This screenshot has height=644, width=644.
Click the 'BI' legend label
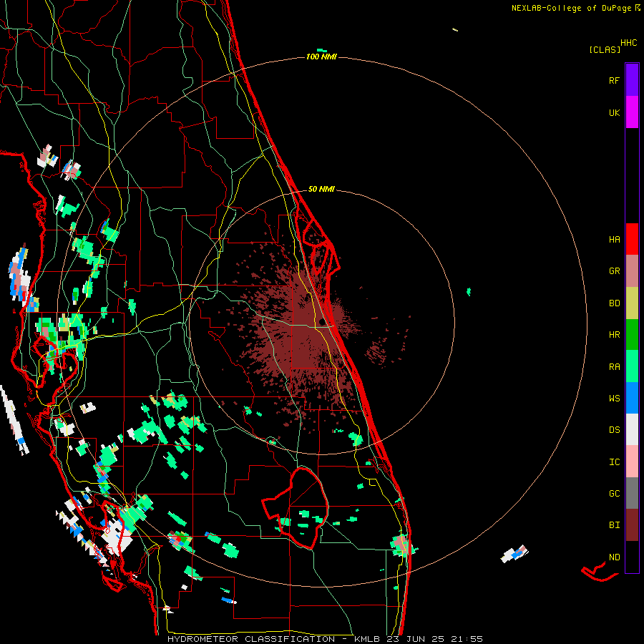pos(614,525)
